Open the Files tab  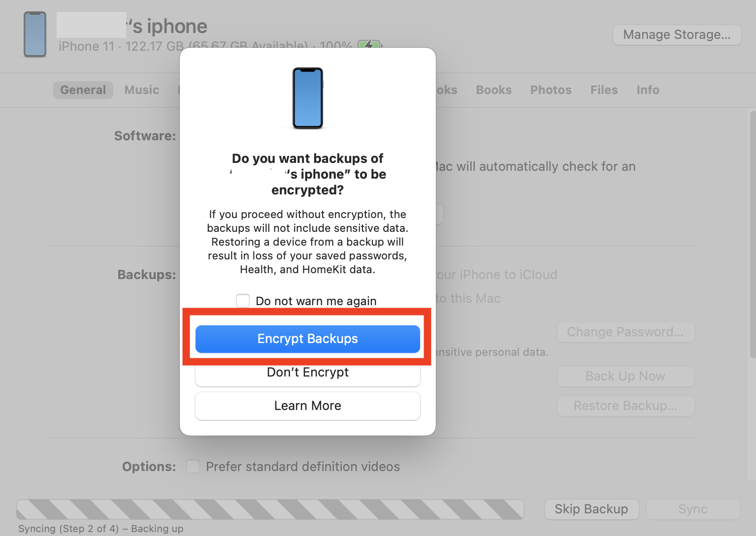pos(604,90)
